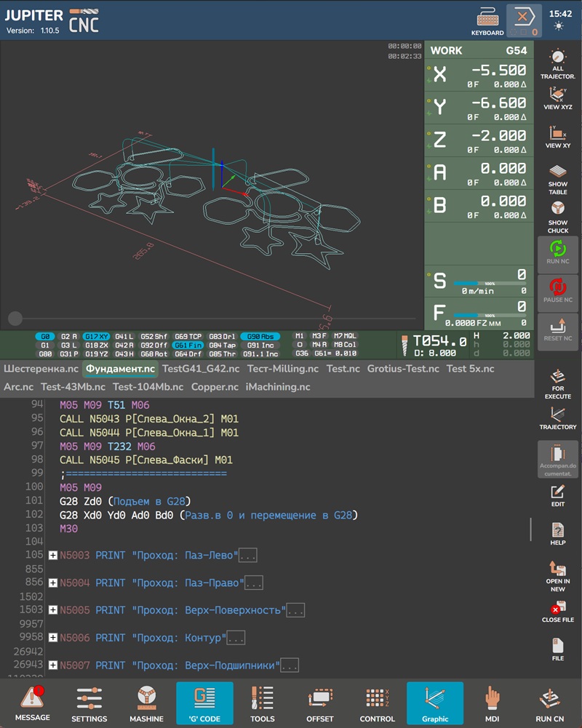The image size is (582, 728).
Task: Open the on-screen keyboard
Action: coord(487,20)
